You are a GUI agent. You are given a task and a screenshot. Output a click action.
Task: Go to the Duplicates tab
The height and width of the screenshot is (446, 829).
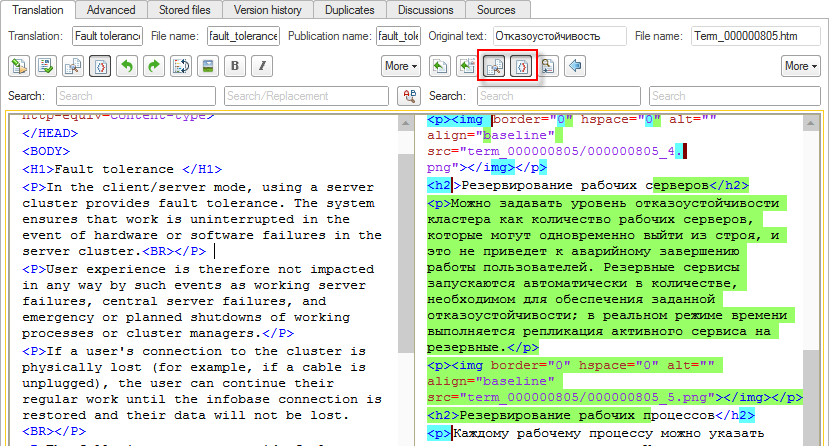[x=349, y=10]
